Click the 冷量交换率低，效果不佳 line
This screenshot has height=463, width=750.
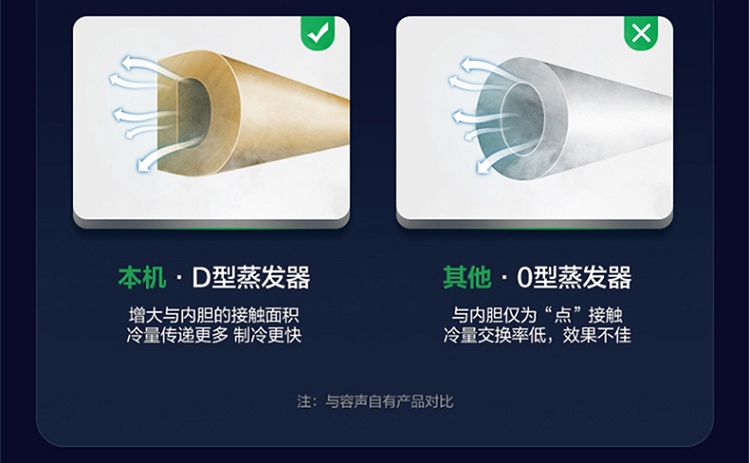pos(537,335)
